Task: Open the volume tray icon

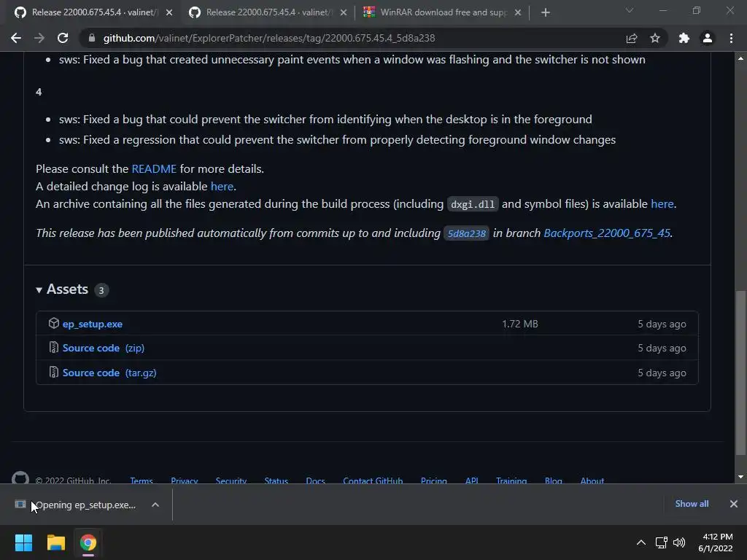Action: click(x=679, y=542)
